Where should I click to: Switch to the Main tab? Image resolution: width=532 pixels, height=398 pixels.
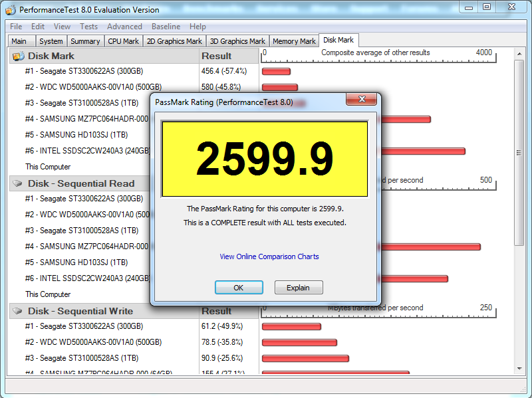(21, 41)
